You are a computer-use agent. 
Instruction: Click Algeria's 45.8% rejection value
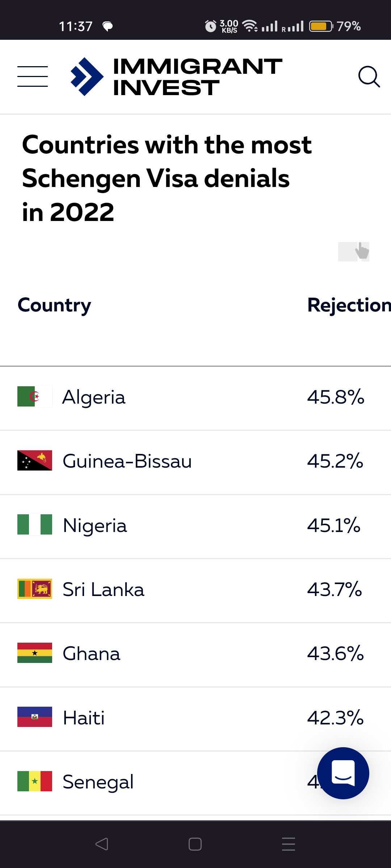(x=336, y=397)
